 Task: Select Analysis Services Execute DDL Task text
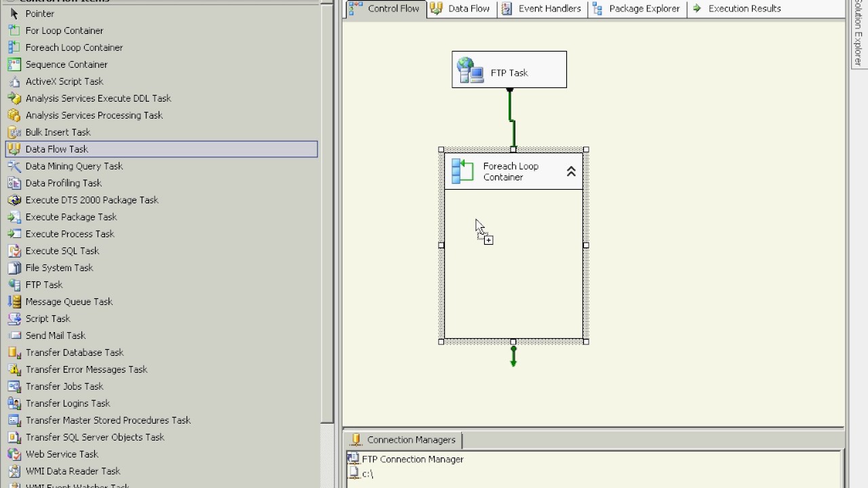(98, 98)
